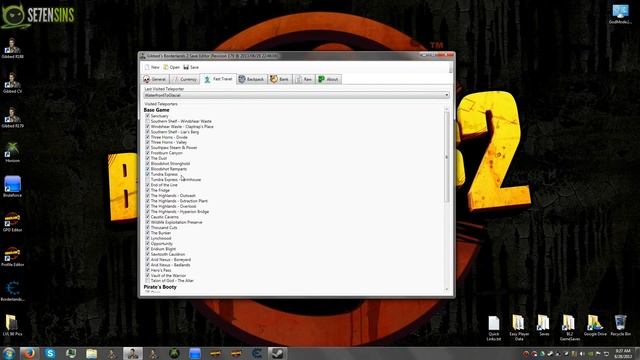Toggle The Dust checkbox
640x360 pixels.
click(x=148, y=158)
